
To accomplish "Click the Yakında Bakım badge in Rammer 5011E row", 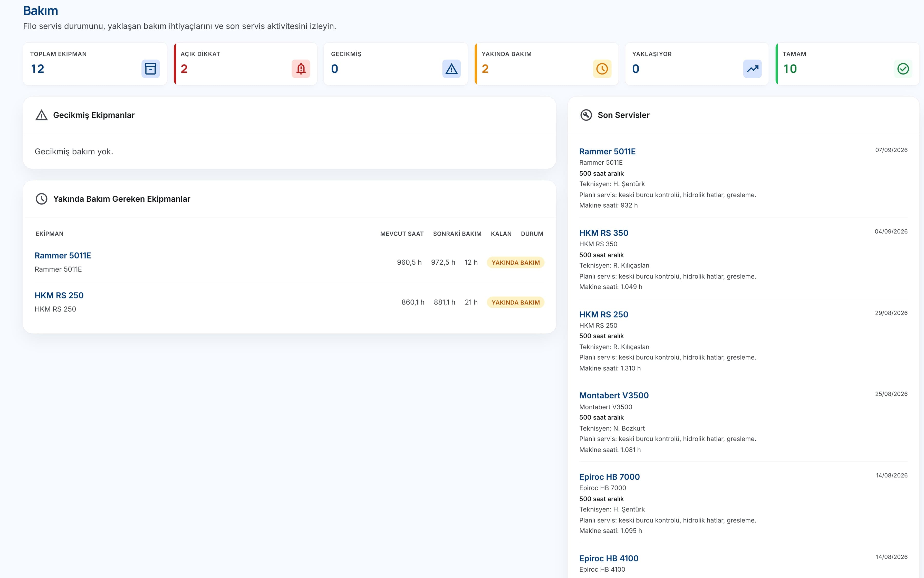I will 515,263.
